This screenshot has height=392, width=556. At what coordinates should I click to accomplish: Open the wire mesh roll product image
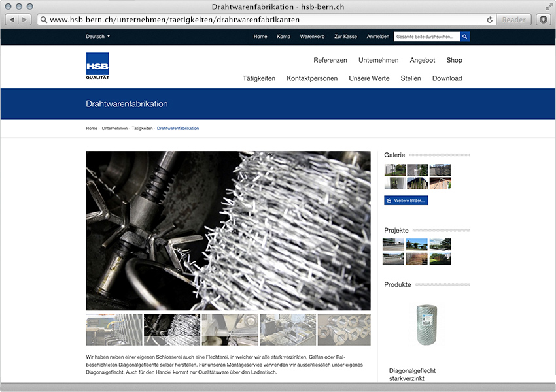(426, 325)
